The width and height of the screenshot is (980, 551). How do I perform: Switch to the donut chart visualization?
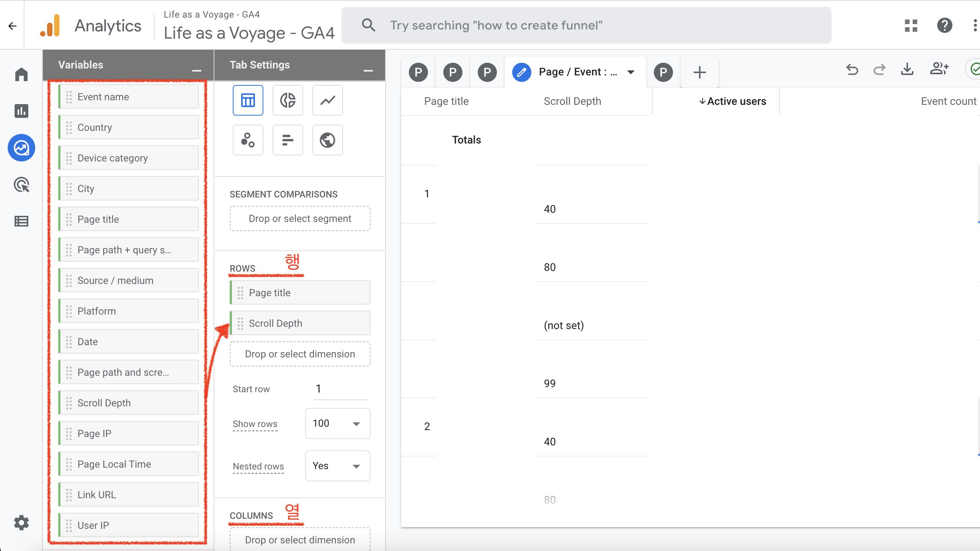click(x=287, y=100)
